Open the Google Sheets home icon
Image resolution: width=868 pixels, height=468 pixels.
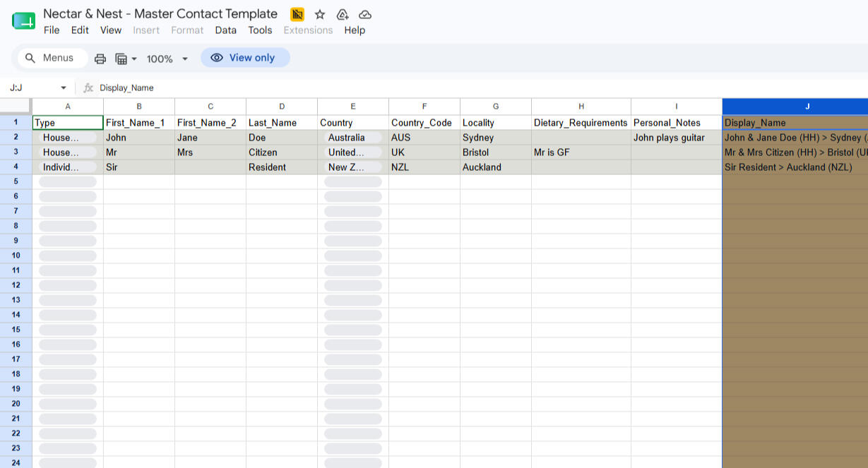(24, 20)
